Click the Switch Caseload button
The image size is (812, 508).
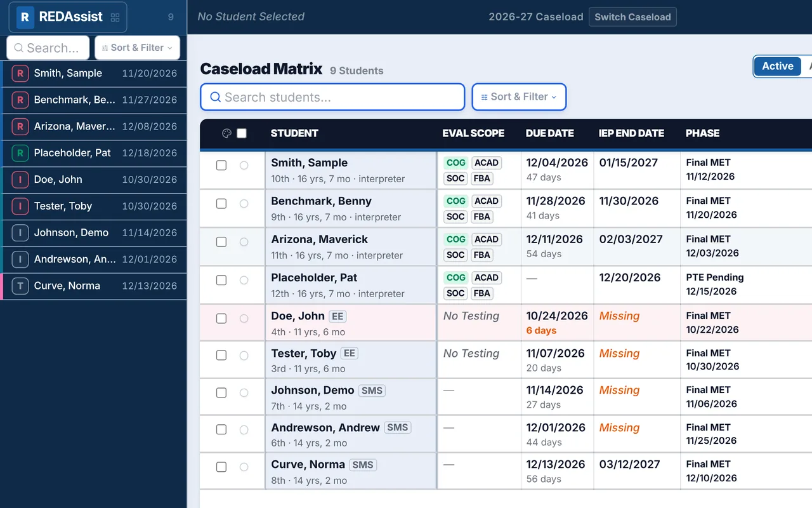point(632,17)
